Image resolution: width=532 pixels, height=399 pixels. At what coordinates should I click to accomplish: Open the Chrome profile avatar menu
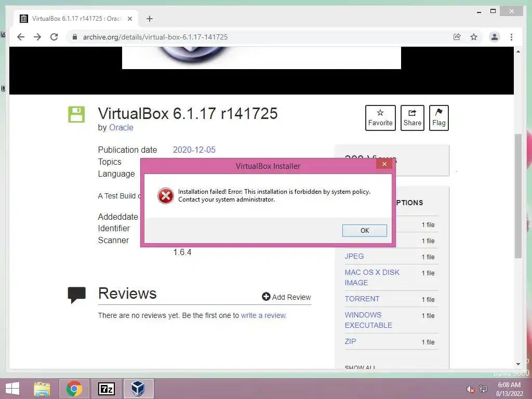point(495,37)
